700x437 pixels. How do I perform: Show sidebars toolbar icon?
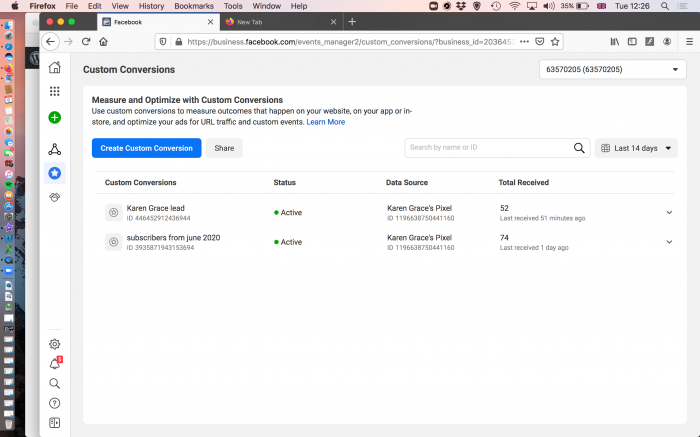click(632, 42)
